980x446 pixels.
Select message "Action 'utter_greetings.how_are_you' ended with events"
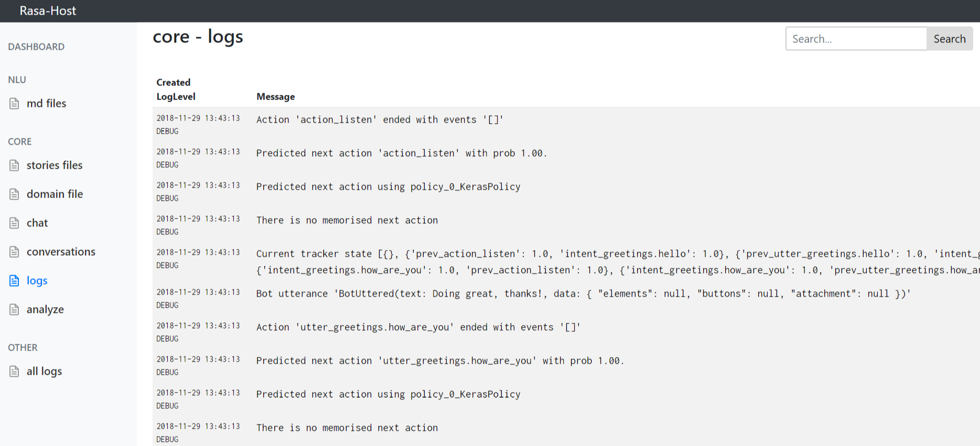click(418, 327)
